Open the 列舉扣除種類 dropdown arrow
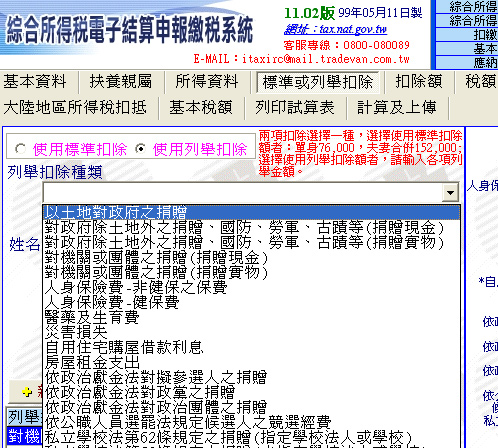The height and width of the screenshot is (448, 498). [x=450, y=192]
